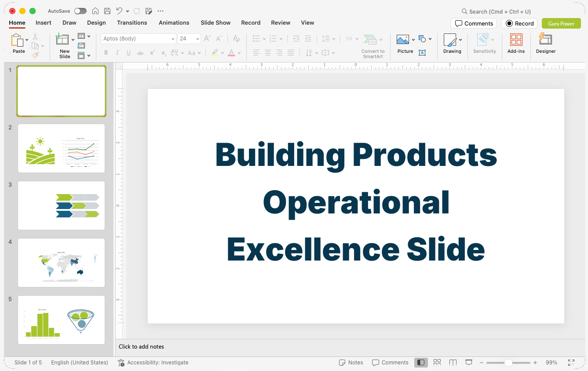This screenshot has height=371, width=588.
Task: Open the Draw tab
Action: click(x=69, y=22)
